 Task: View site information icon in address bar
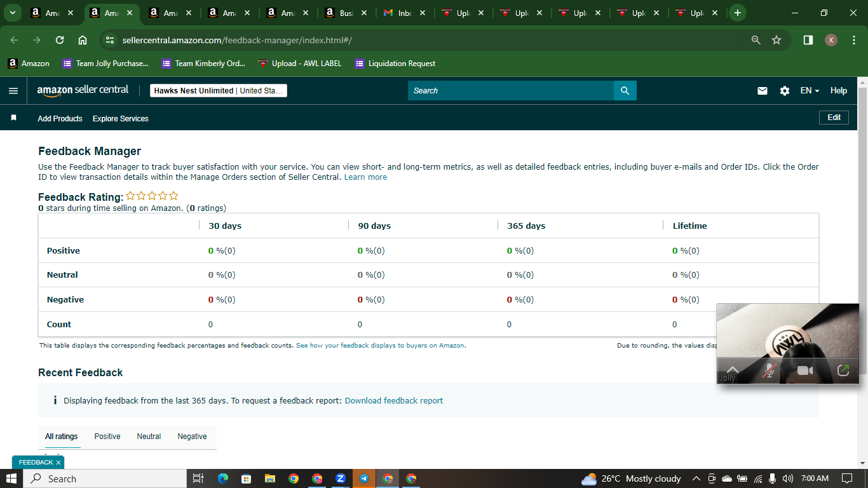[x=110, y=40]
